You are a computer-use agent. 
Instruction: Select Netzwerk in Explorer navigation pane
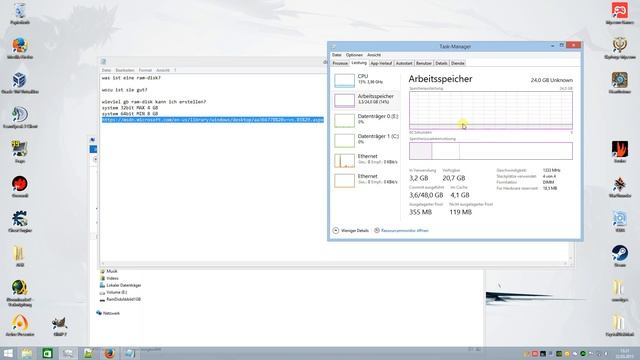[108, 313]
